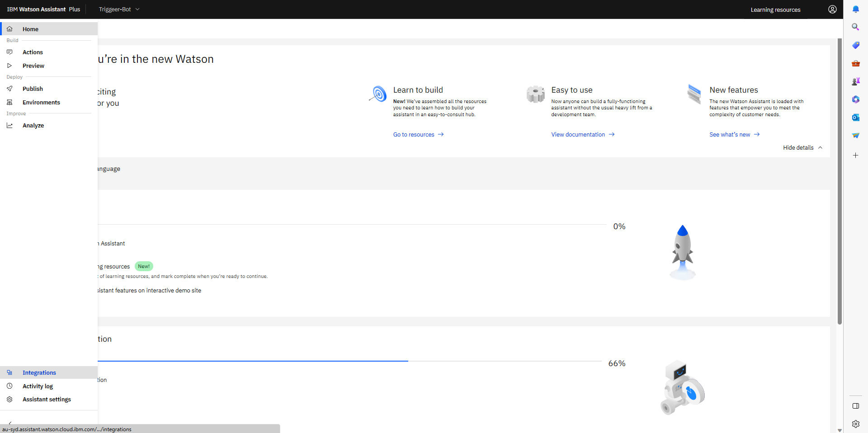
Task: Open Learning resources in the header
Action: tap(775, 9)
